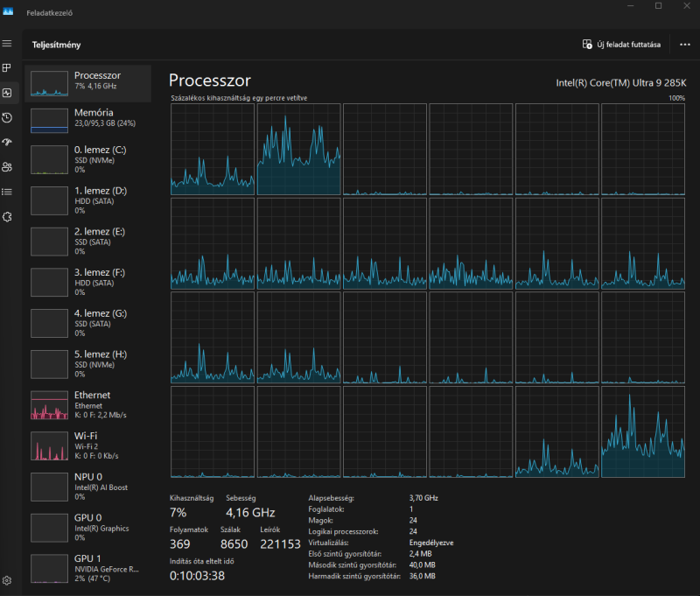This screenshot has height=596, width=700.
Task: Click 'Feladatkezelő' window title text
Action: click(x=50, y=13)
